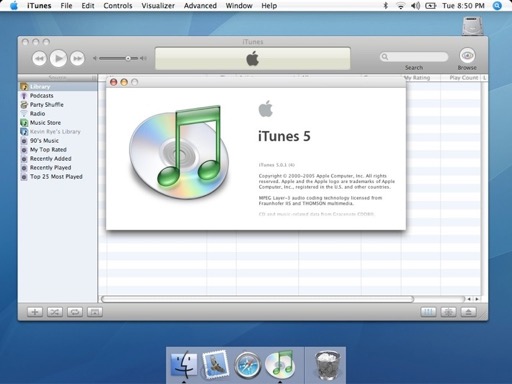Open the File menu
Screen dimensions: 512x384
coord(66,6)
